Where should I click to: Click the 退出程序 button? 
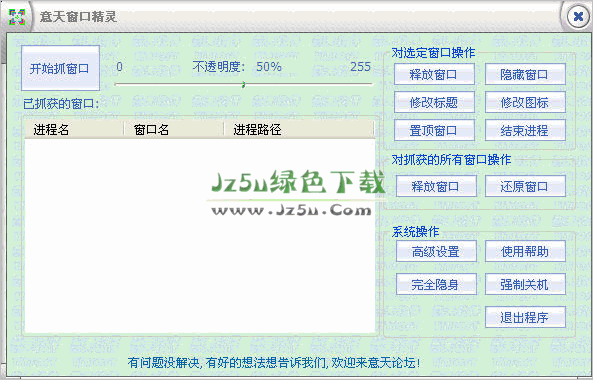tap(525, 317)
